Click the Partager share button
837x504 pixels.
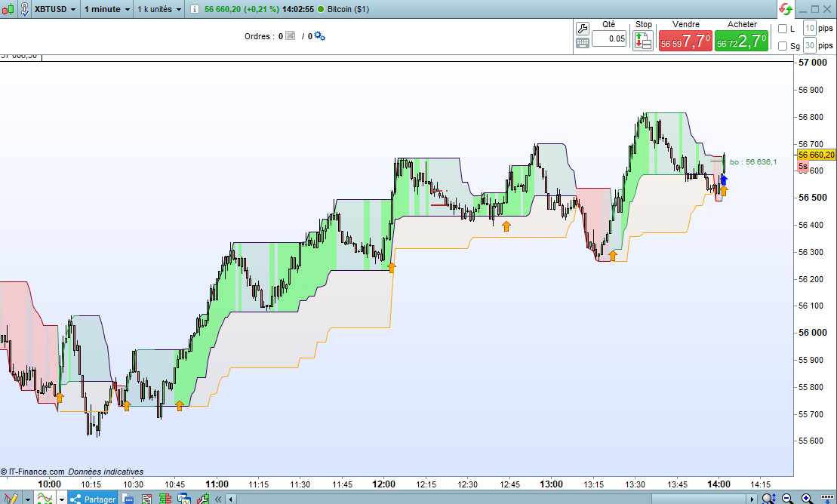click(x=93, y=499)
